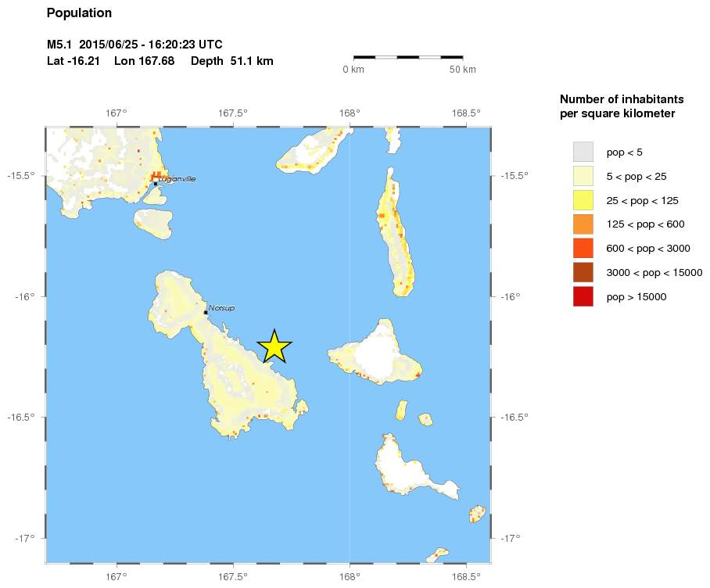The image size is (710, 588).
Task: Click the '0 km' scale label
Action: [353, 70]
